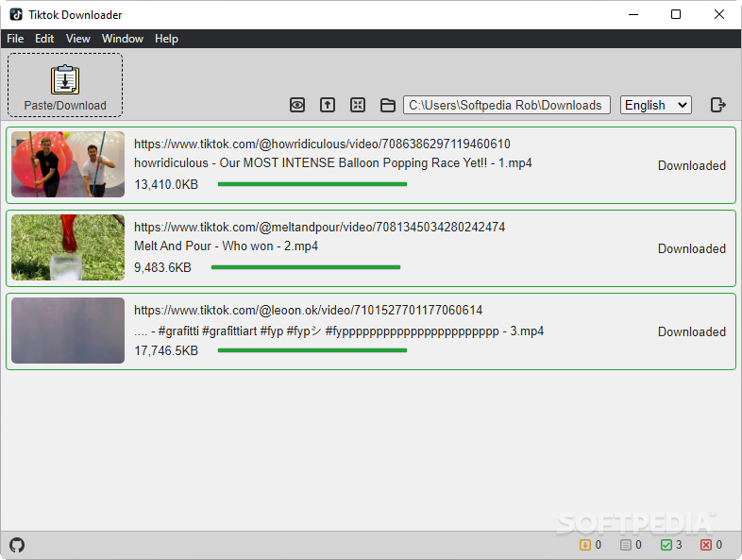Click the grafitti 3.mp4 file name
The image size is (742, 560).
click(339, 331)
